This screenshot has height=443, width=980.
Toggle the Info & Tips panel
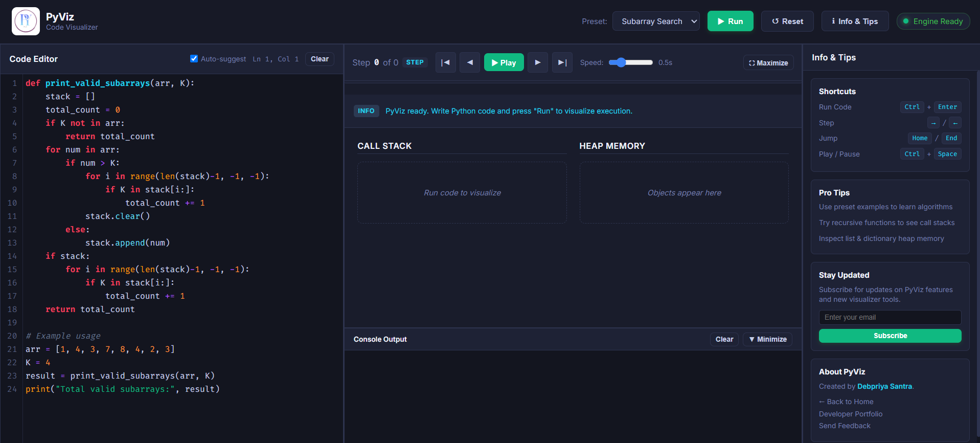point(855,21)
